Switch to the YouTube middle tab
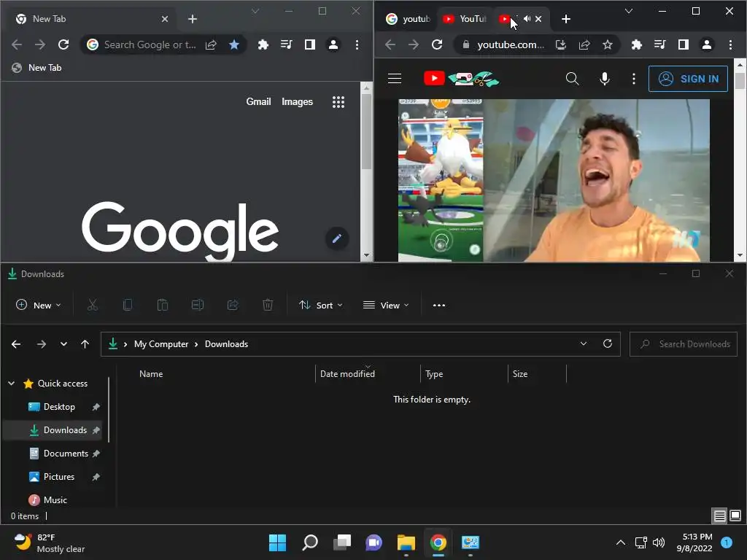 (465, 19)
